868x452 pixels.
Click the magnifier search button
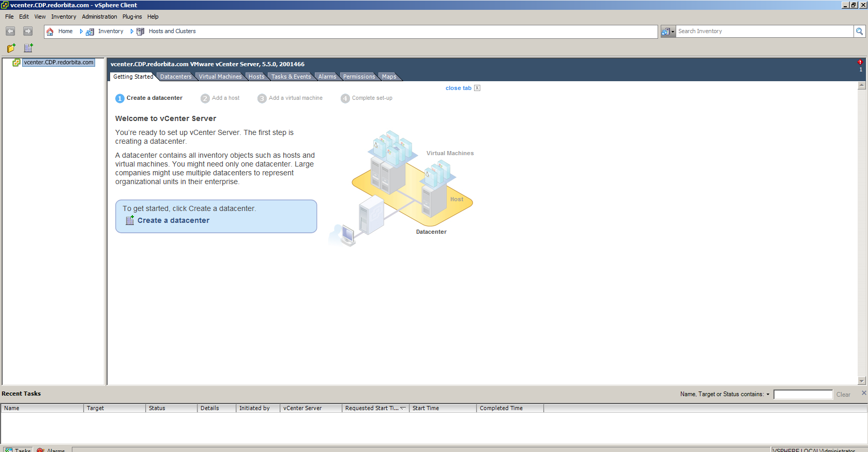(859, 32)
